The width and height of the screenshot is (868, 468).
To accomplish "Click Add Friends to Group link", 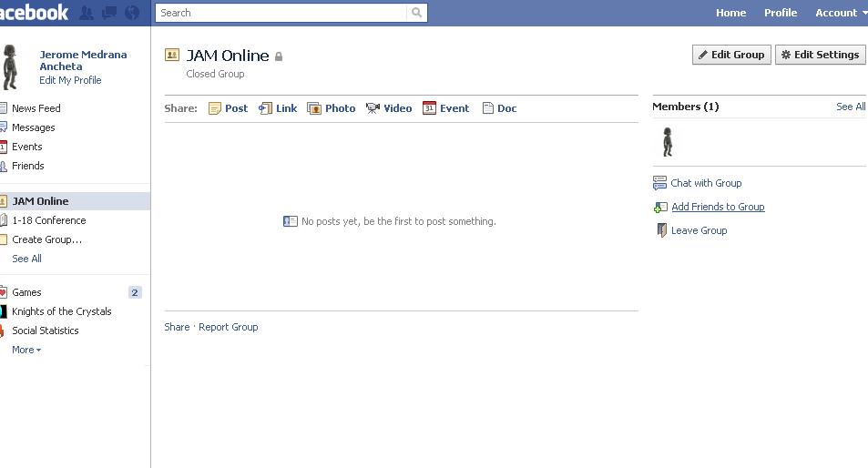I will point(718,207).
